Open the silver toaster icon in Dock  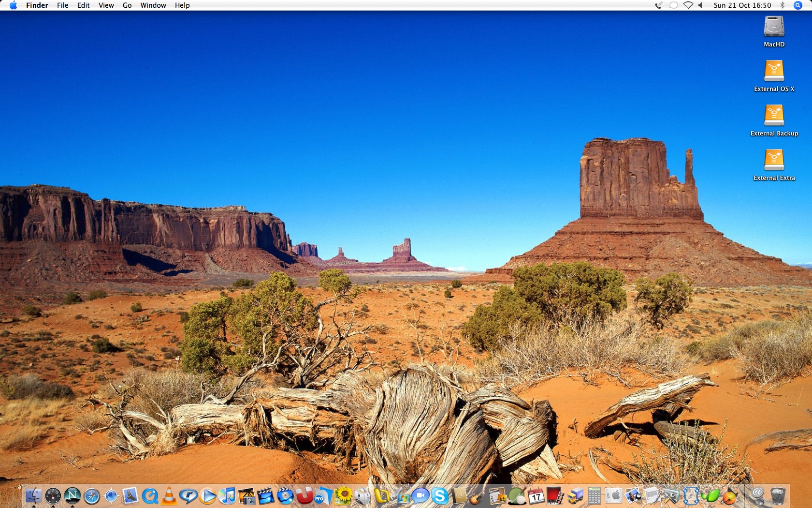362,496
